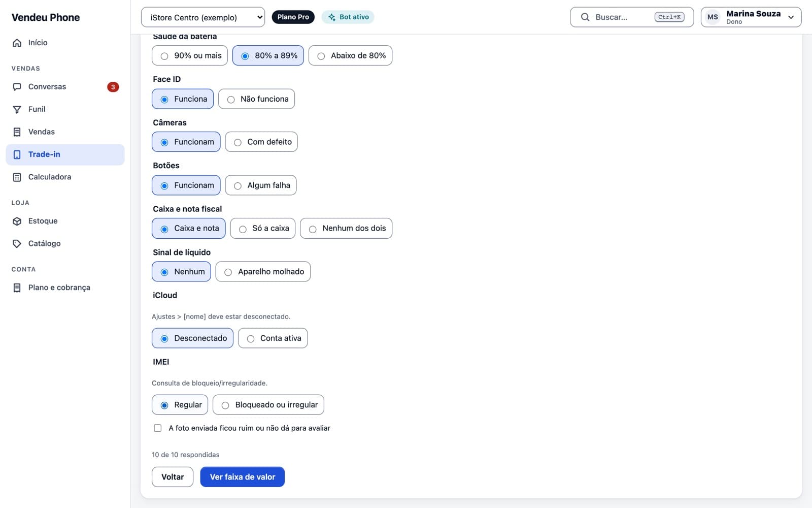
Task: Open Plano e cobrança in sidebar
Action: [x=65, y=288]
